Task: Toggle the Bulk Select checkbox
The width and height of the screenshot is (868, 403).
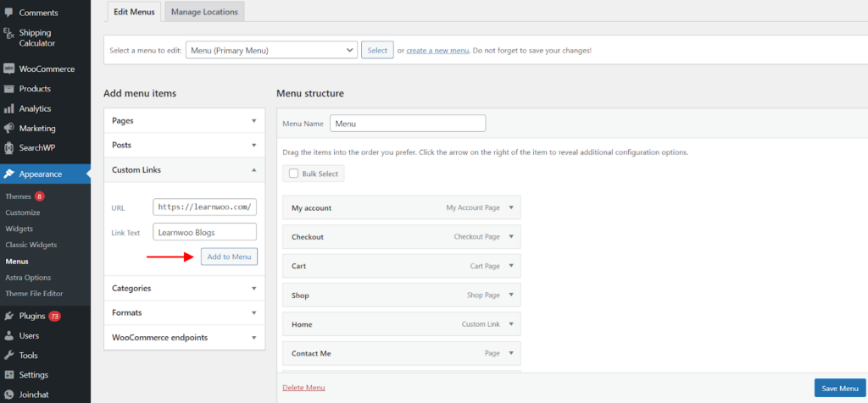Action: click(x=294, y=174)
